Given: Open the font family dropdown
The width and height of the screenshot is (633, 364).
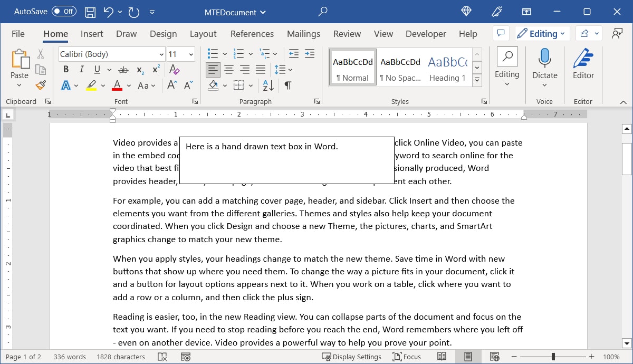Looking at the screenshot, I should click(161, 54).
